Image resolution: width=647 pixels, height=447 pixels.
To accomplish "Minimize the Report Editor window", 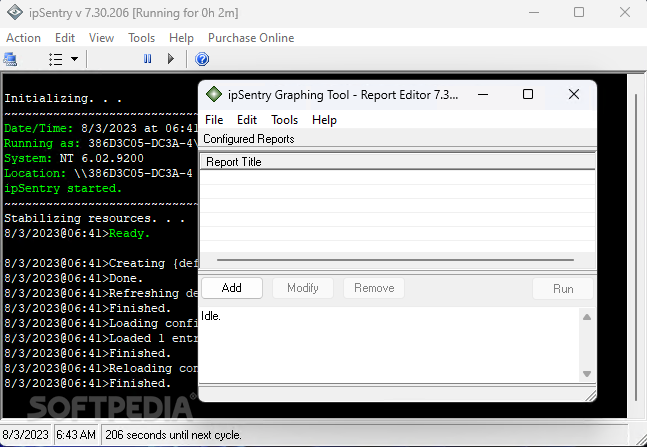I will tap(483, 95).
